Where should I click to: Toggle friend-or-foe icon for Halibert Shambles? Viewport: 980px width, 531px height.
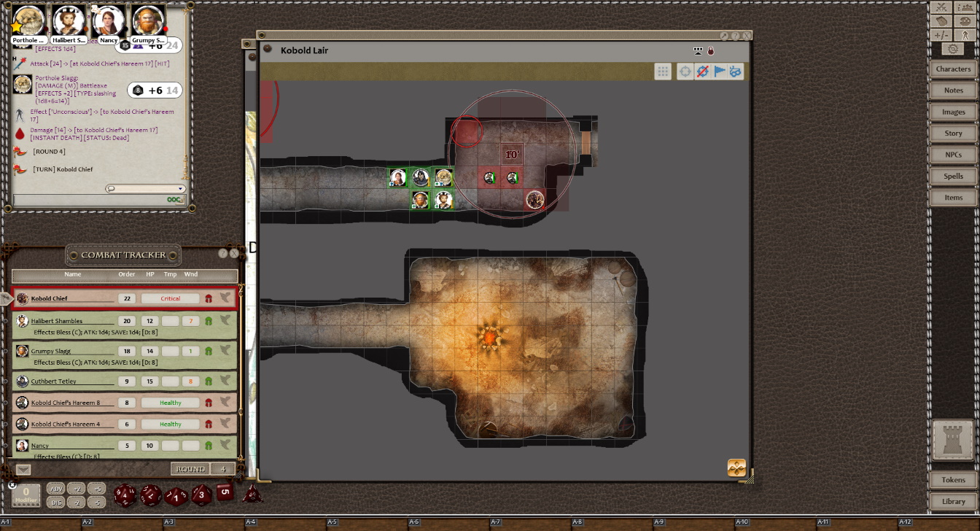coord(209,321)
